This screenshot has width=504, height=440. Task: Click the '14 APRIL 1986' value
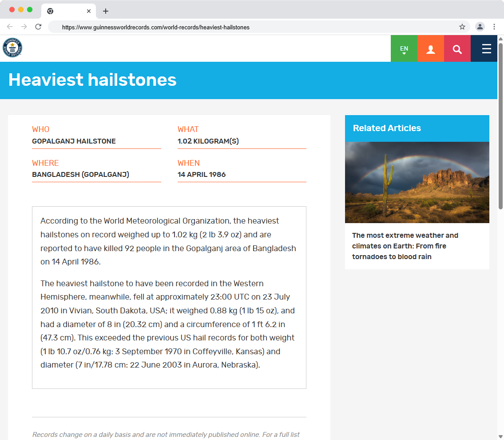click(x=202, y=174)
